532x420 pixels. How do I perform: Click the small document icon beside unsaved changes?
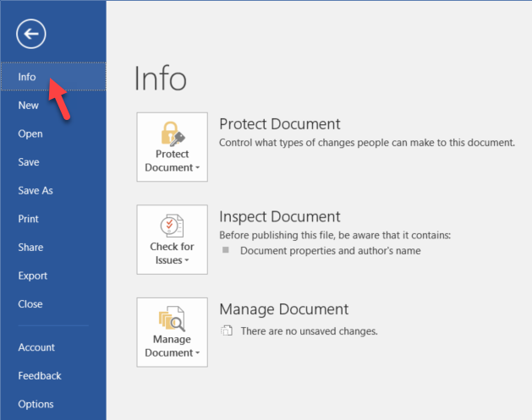click(227, 330)
